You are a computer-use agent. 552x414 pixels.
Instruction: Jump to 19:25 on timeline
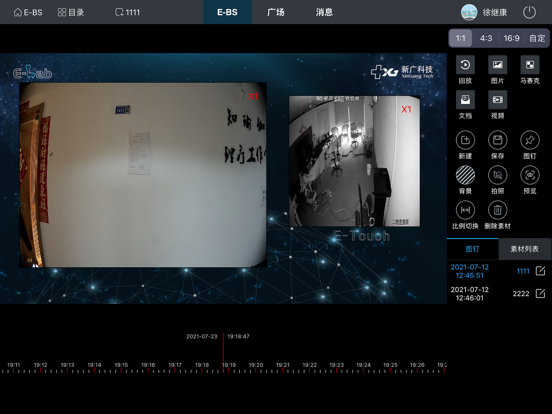click(390, 365)
